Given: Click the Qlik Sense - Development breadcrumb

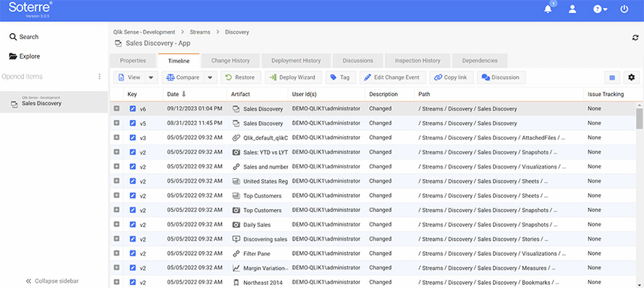Looking at the screenshot, I should coord(144,32).
